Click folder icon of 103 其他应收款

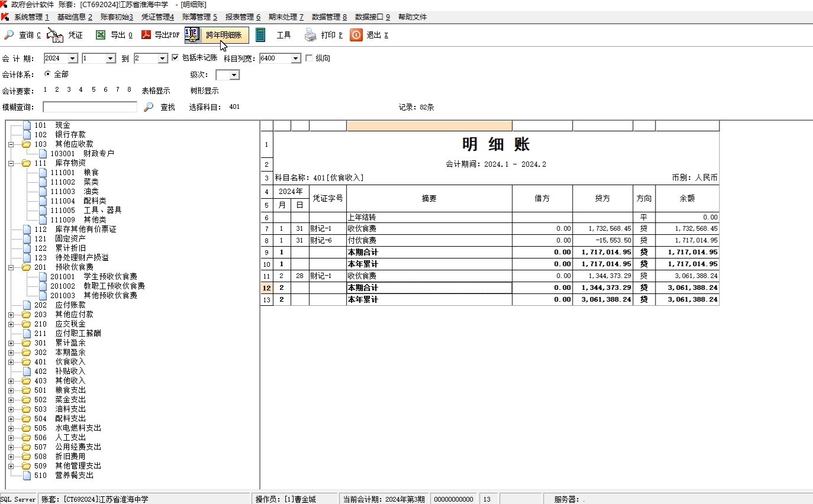(26, 144)
